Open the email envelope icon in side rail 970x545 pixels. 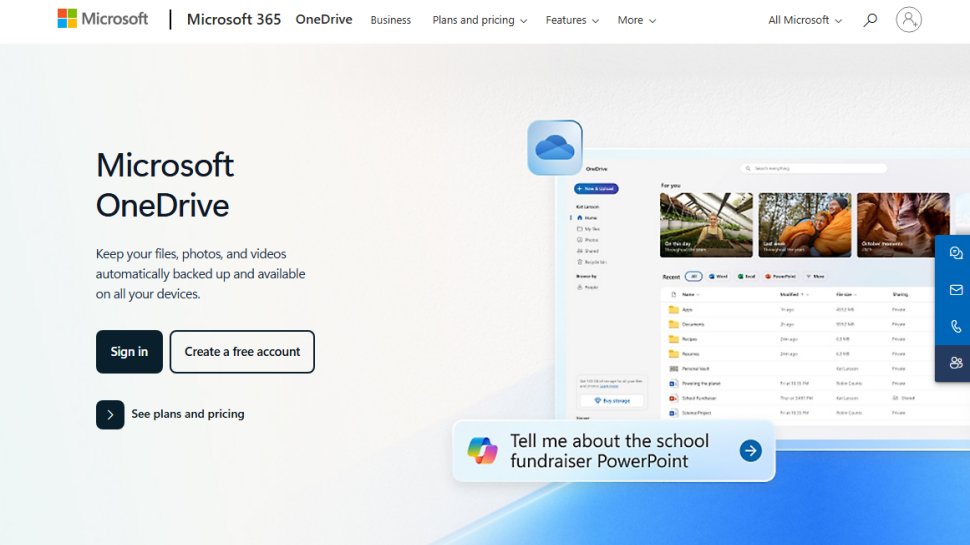pos(956,290)
